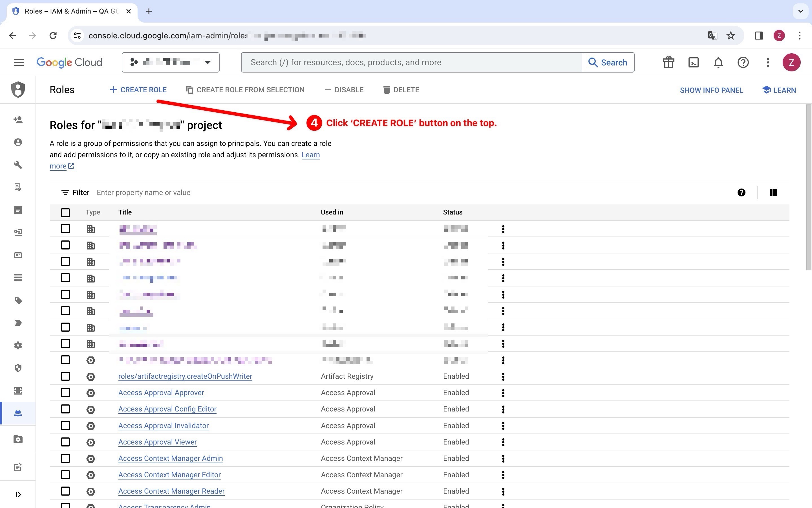Click the DISABLE button

pyautogui.click(x=344, y=90)
